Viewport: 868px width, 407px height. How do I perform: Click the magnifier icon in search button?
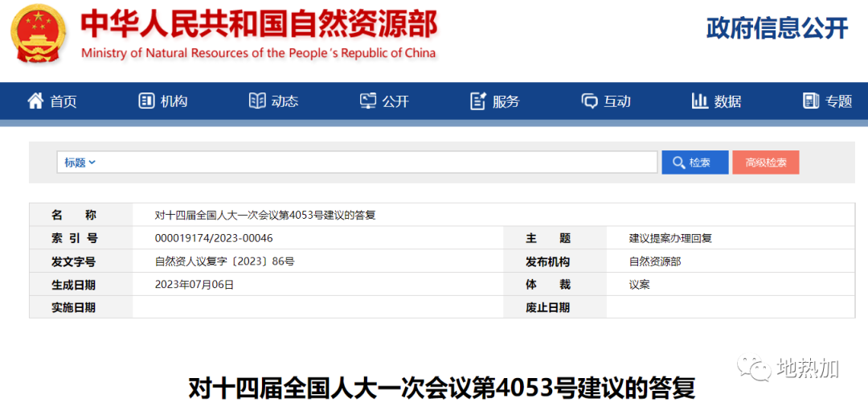coord(678,162)
